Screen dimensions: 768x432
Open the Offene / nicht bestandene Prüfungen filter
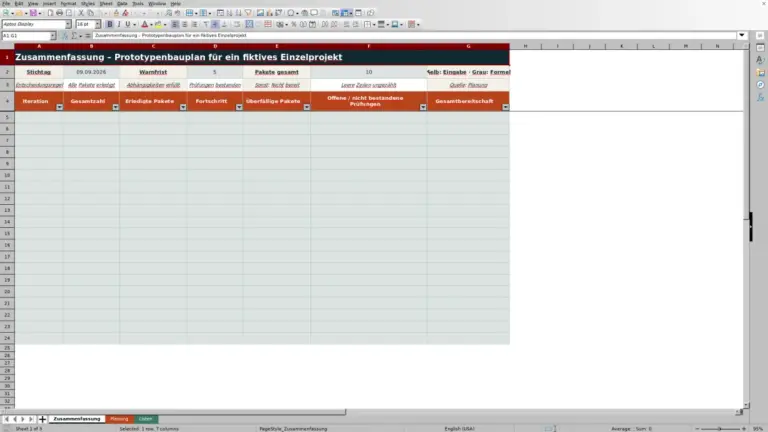pyautogui.click(x=423, y=107)
